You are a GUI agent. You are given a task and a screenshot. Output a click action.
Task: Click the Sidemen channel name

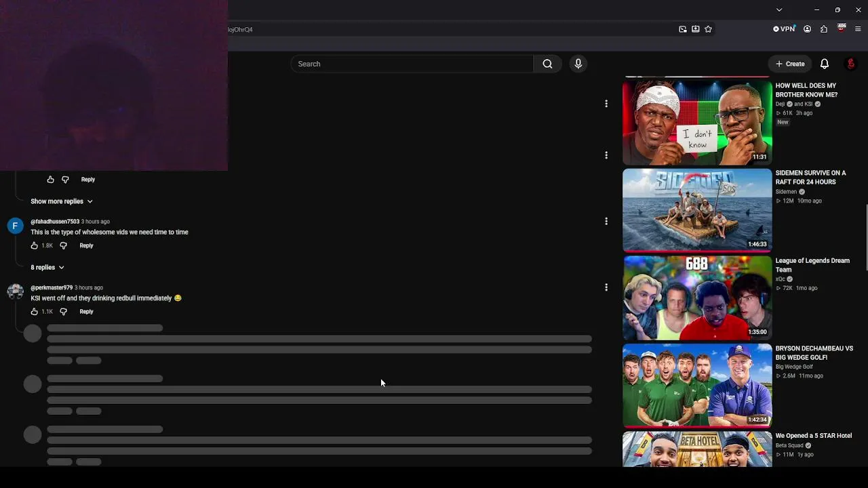pyautogui.click(x=786, y=192)
